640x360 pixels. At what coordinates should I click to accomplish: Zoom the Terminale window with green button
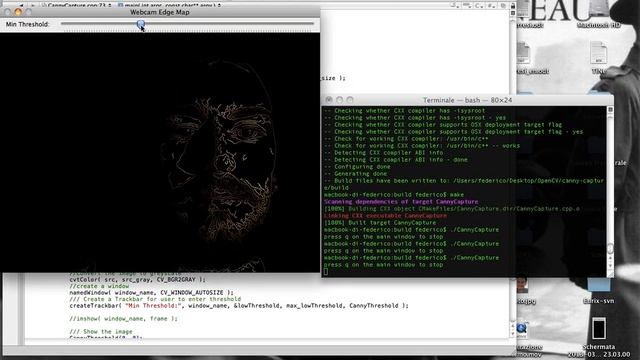click(x=350, y=100)
